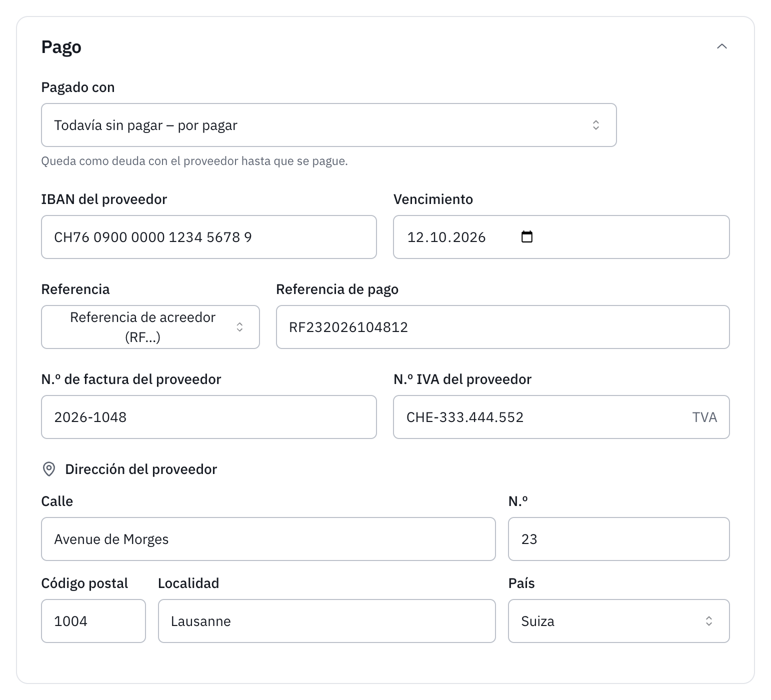Click the location pin icon beside Dirección del proveedor
771x700 pixels.
pyautogui.click(x=49, y=469)
